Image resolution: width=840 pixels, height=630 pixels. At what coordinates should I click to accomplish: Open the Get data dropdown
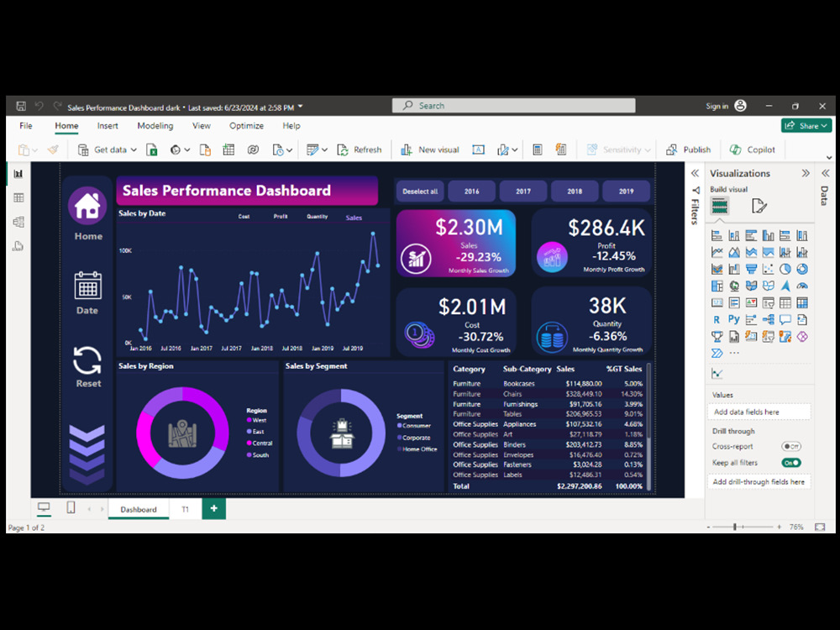[132, 149]
